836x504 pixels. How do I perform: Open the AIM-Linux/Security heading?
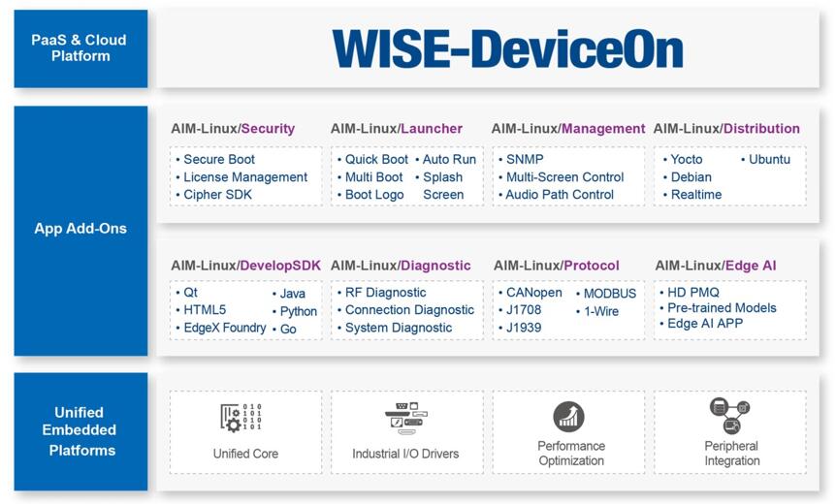(233, 128)
